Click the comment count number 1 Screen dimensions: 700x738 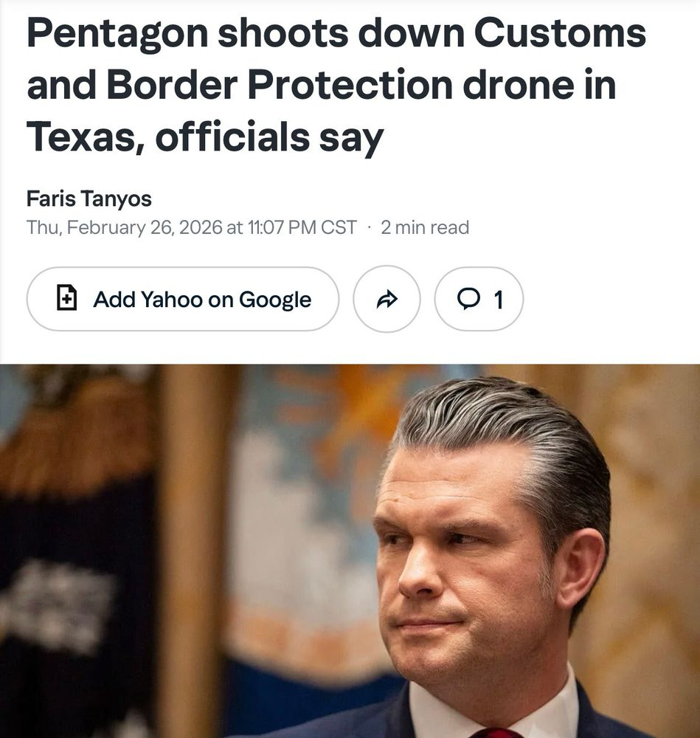point(499,300)
